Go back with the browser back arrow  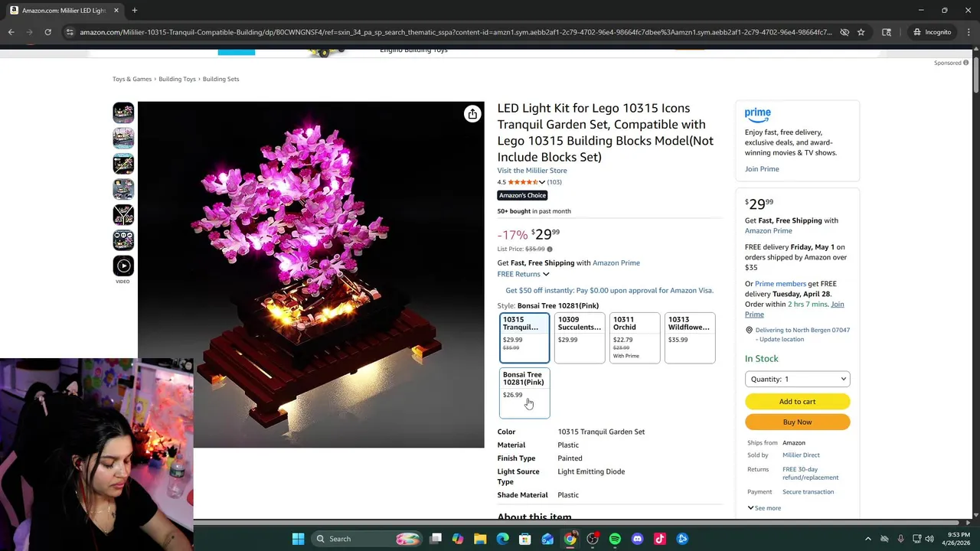tap(11, 32)
